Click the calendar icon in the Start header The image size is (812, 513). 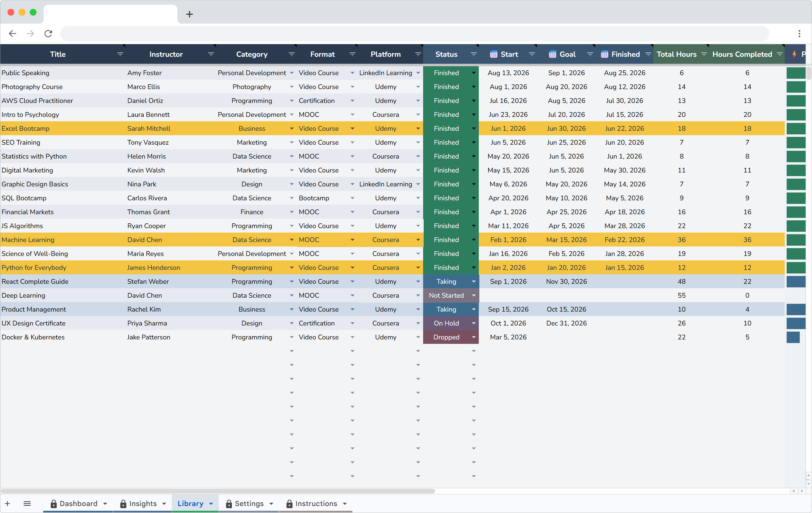coord(493,54)
